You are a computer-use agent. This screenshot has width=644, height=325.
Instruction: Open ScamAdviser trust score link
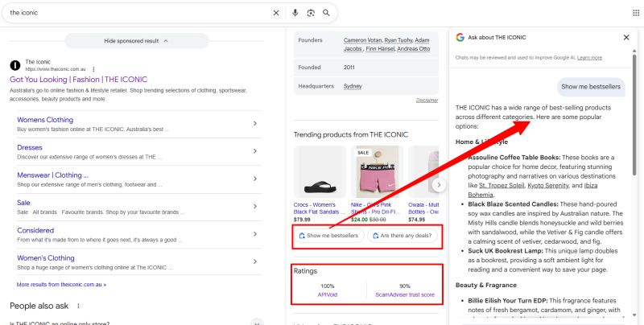[x=405, y=294]
